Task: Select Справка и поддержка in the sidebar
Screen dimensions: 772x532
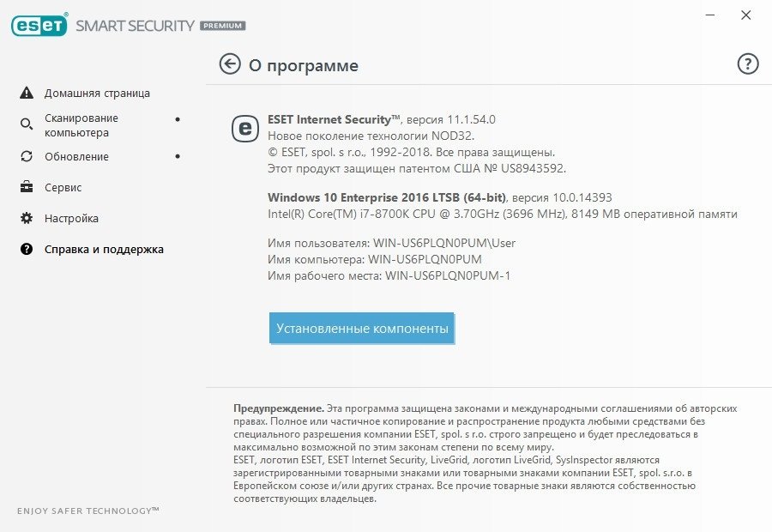Action: (x=104, y=249)
